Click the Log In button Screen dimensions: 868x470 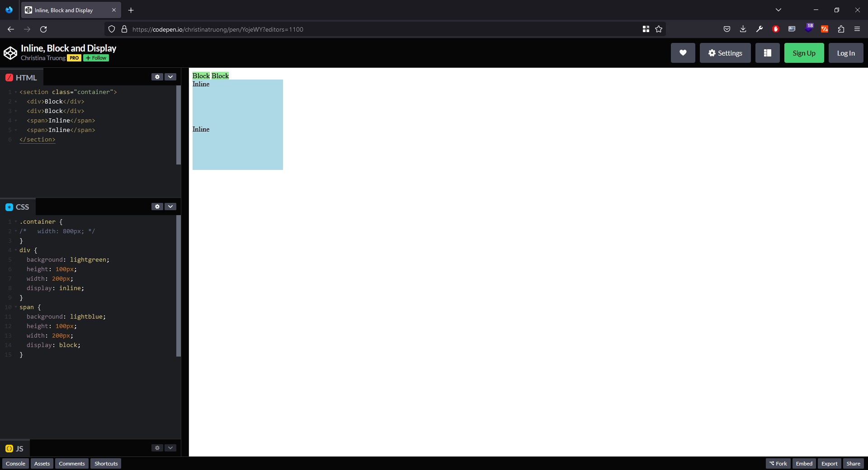[x=846, y=53]
